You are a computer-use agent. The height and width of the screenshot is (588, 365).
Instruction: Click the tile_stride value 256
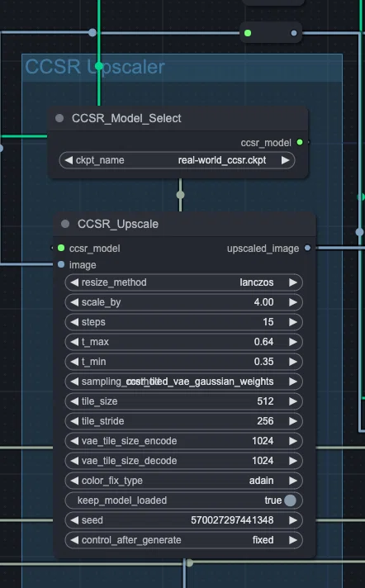(x=265, y=421)
